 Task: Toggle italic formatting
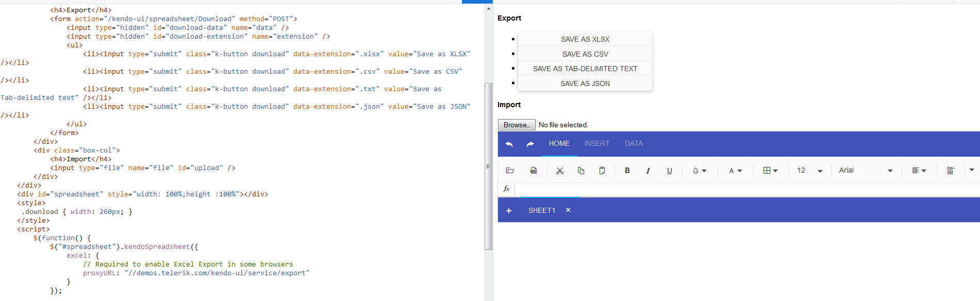click(x=648, y=171)
